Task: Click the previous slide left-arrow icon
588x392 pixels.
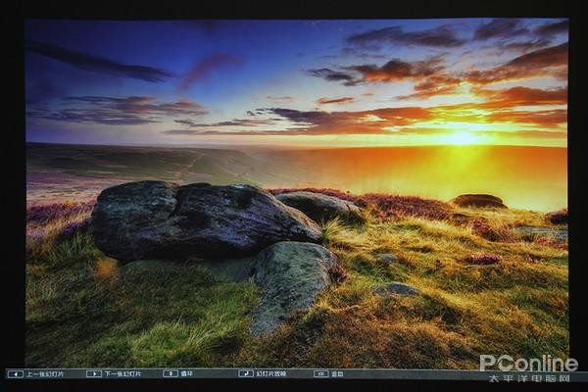Action: (15, 373)
